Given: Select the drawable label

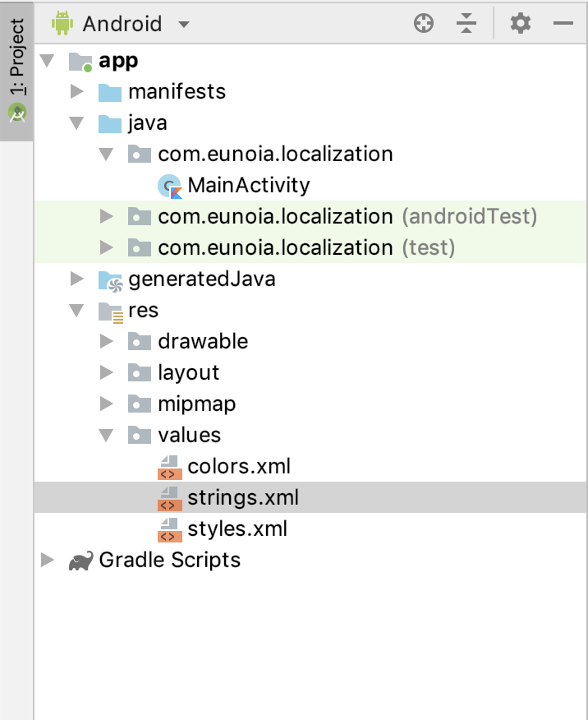Looking at the screenshot, I should [x=203, y=341].
